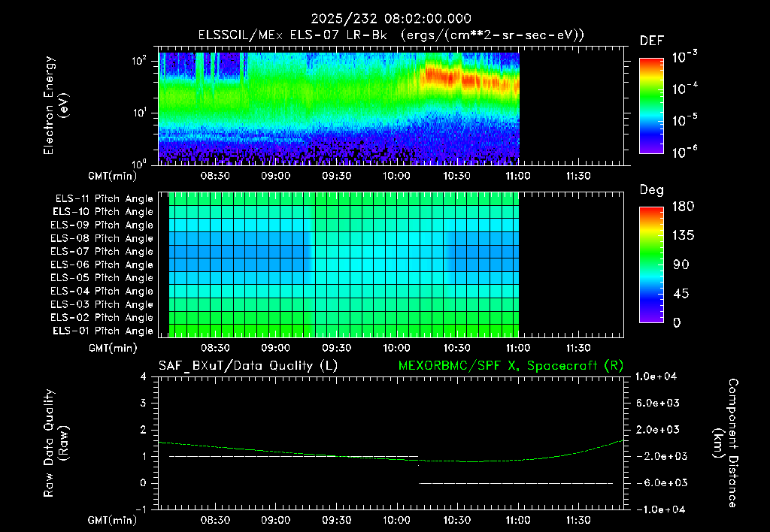The image size is (770, 532).
Task: Click the ELS-02 Pitch Angle row label
Action: pyautogui.click(x=102, y=318)
